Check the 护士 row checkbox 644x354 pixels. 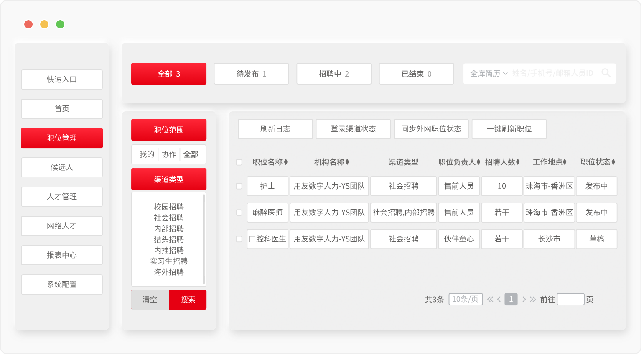pos(239,186)
